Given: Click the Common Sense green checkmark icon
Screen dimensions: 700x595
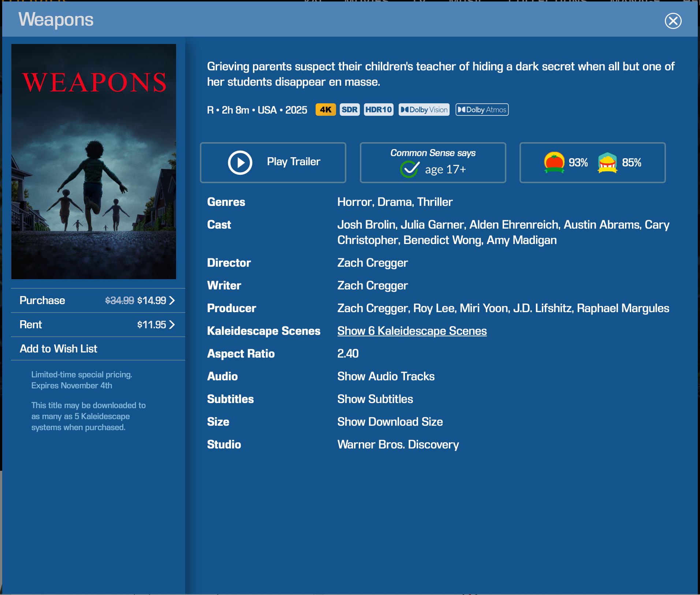Looking at the screenshot, I should pos(410,169).
